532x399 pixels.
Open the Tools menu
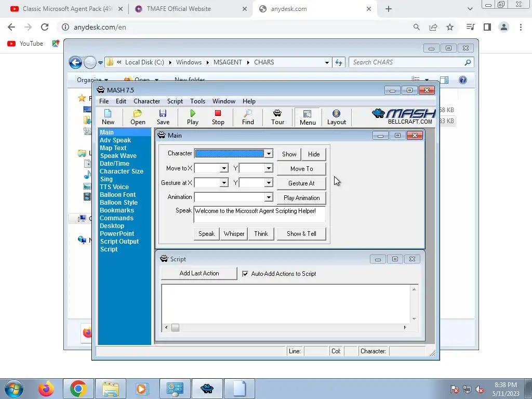point(197,101)
